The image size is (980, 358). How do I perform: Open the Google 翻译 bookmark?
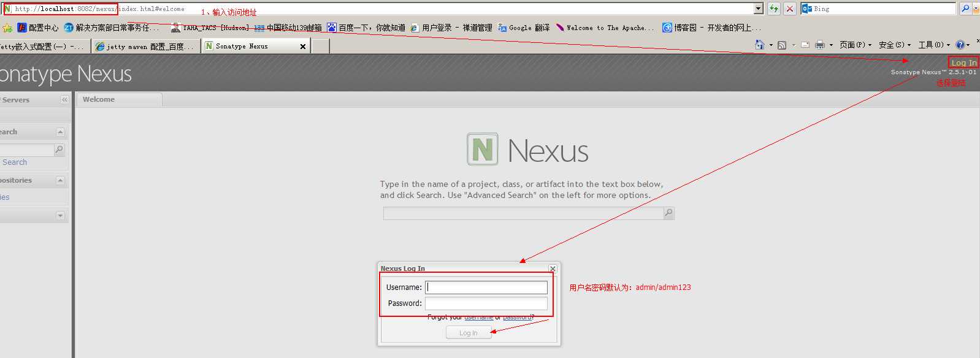point(524,28)
